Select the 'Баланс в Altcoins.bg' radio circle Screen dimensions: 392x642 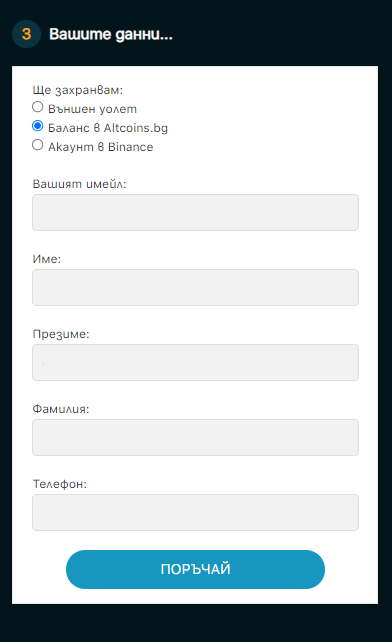click(x=37, y=126)
